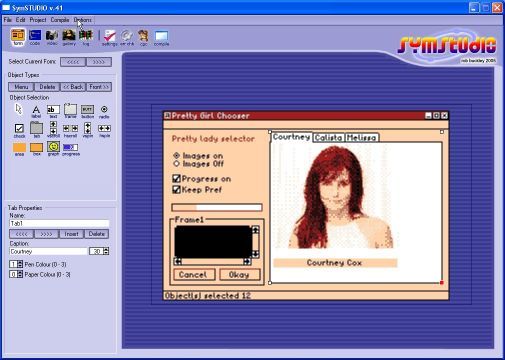Click the progress bar in preview form

click(217, 208)
